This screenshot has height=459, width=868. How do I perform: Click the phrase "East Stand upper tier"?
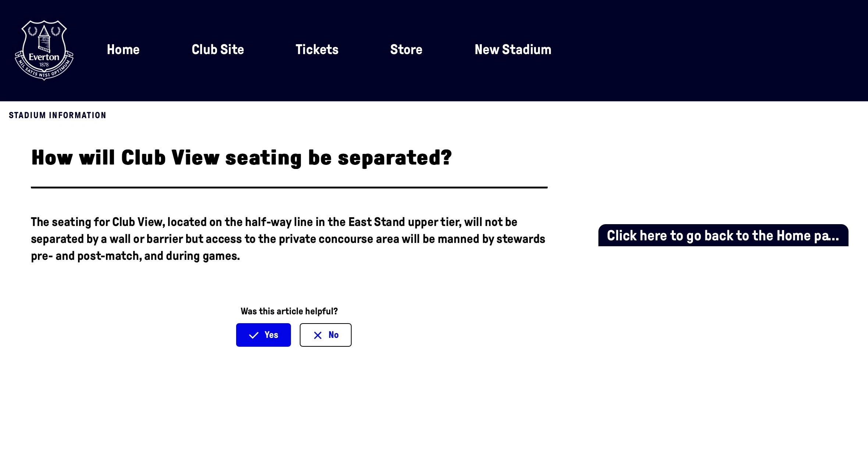tap(405, 222)
